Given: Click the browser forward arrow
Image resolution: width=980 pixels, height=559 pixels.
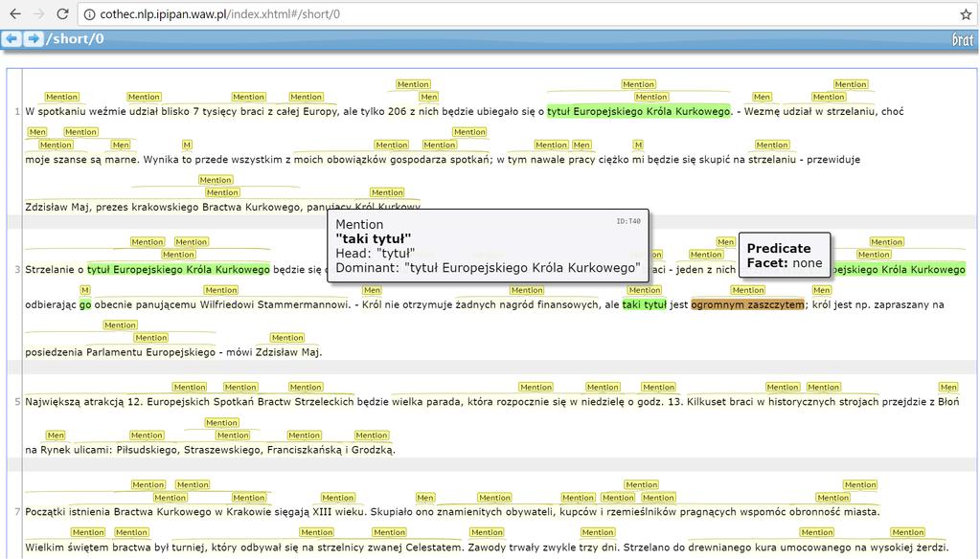Looking at the screenshot, I should tap(38, 13).
